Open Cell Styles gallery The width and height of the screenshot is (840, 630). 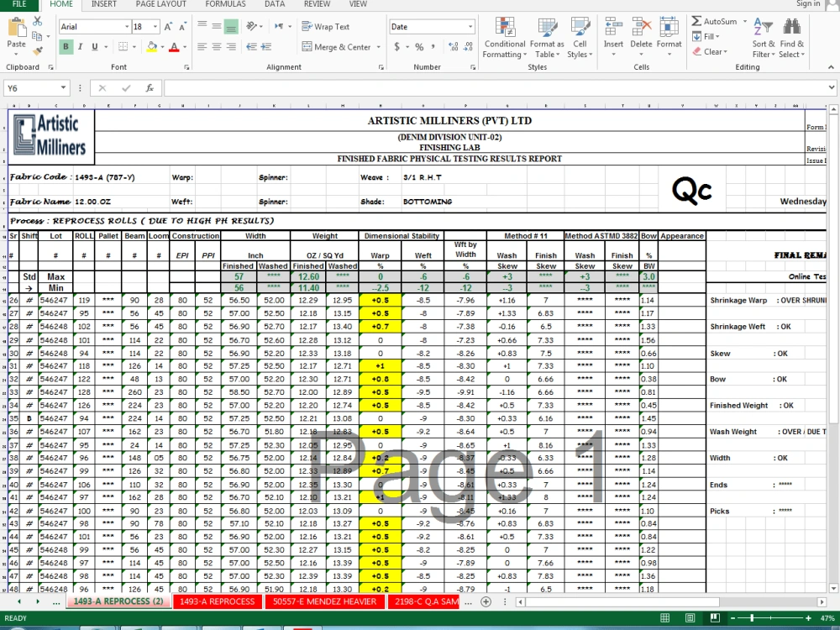580,38
